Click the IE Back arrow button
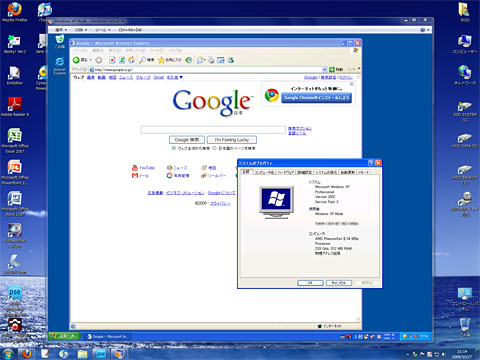The height and width of the screenshot is (360, 480). click(76, 60)
